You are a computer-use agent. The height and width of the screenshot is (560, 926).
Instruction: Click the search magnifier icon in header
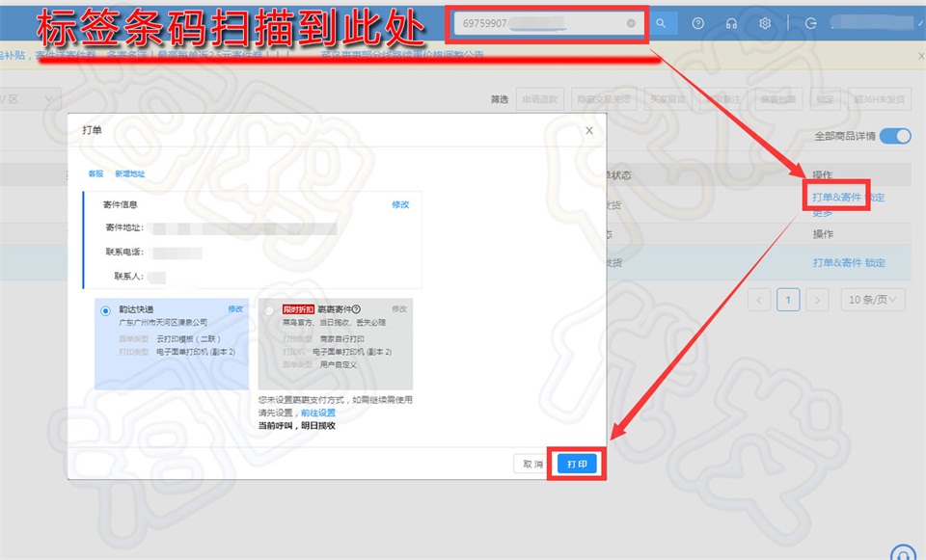pyautogui.click(x=661, y=23)
